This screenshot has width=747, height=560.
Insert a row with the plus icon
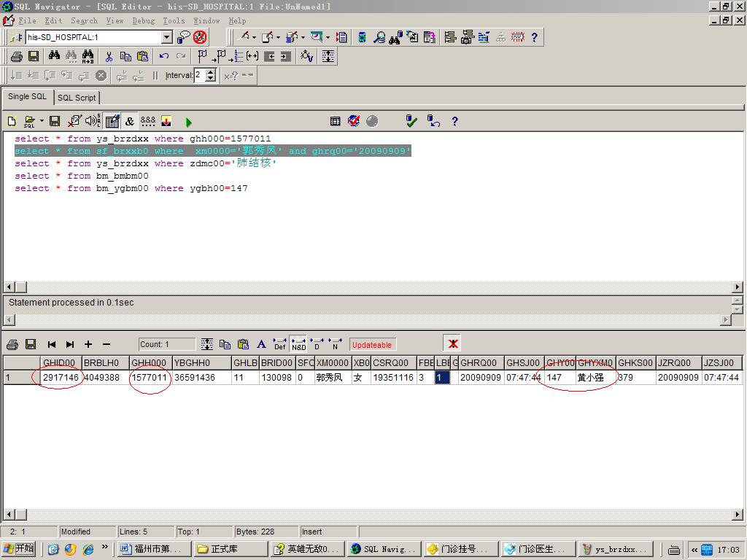pyautogui.click(x=88, y=344)
